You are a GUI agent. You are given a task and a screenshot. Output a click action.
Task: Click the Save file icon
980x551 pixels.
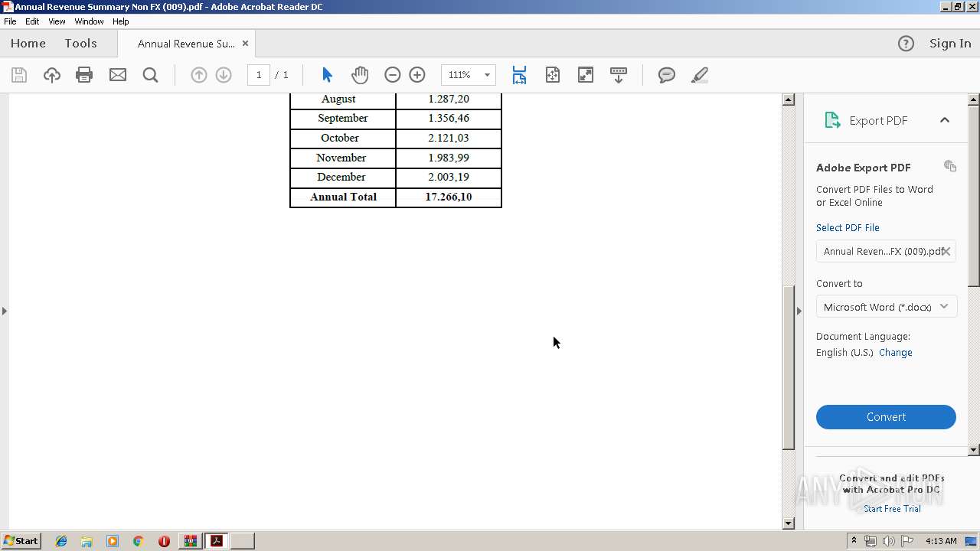click(19, 75)
